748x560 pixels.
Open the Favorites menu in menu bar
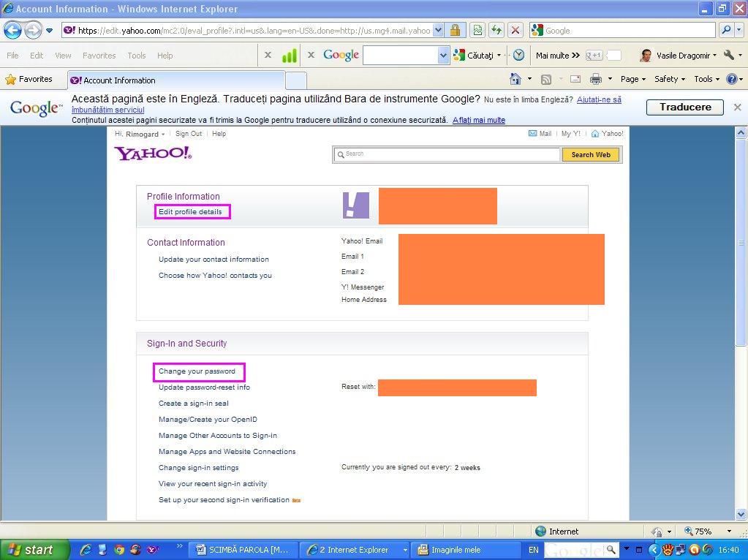[99, 56]
